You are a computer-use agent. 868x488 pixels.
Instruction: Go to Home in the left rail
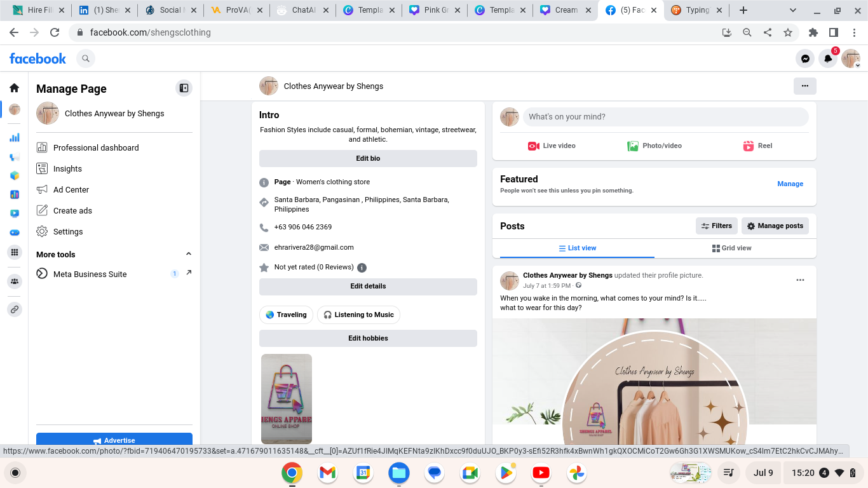click(14, 88)
